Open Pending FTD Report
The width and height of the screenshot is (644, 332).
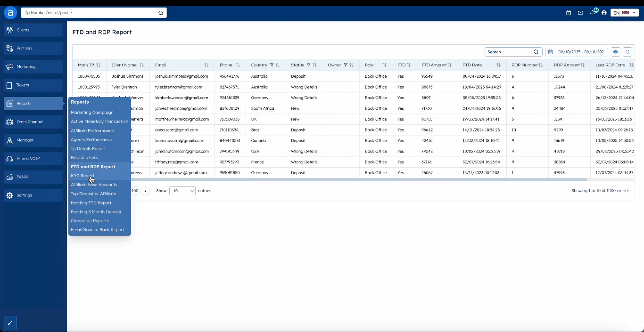91,203
